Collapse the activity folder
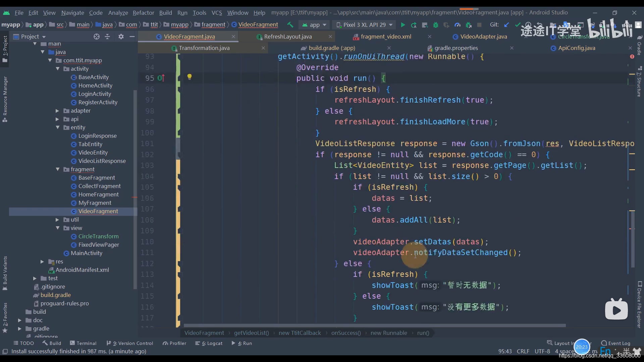This screenshot has height=362, width=644. click(58, 69)
